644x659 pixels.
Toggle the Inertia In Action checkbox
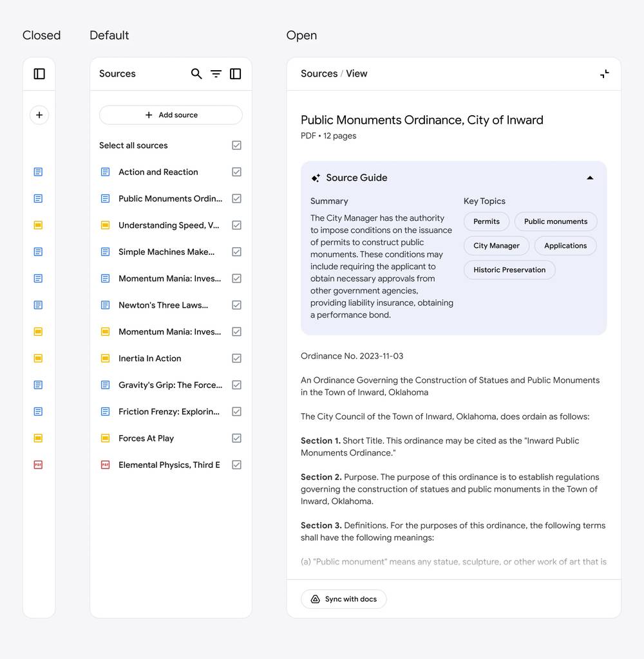click(236, 358)
